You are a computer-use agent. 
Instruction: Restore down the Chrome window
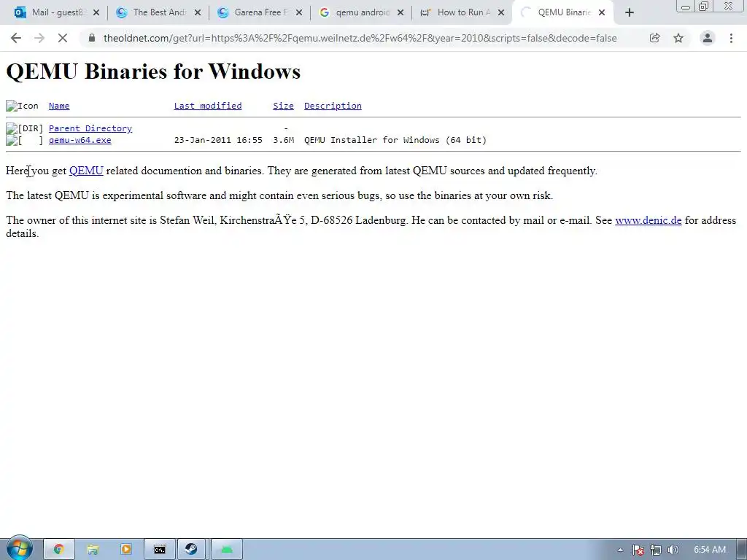point(704,6)
